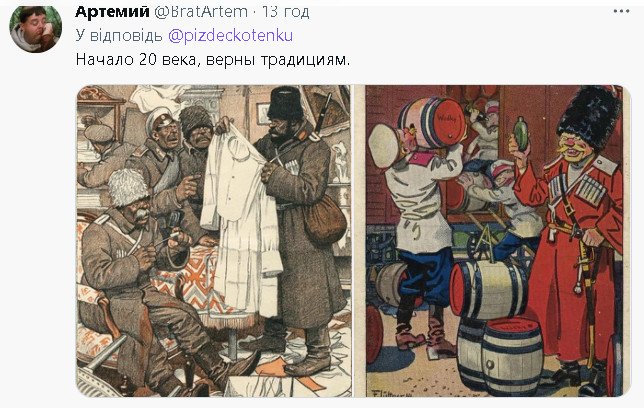Click the У відповідь reply label

point(119,35)
